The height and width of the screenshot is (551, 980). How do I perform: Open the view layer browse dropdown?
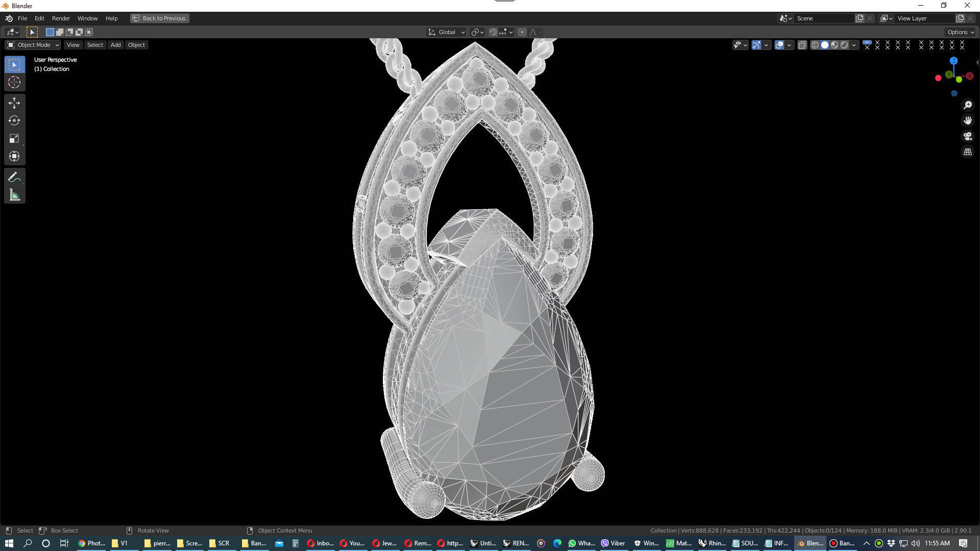coord(887,18)
